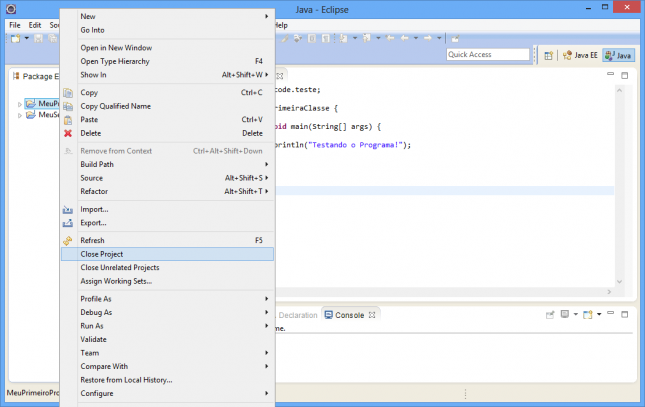Click the Back navigation arrow icon

tap(405, 38)
